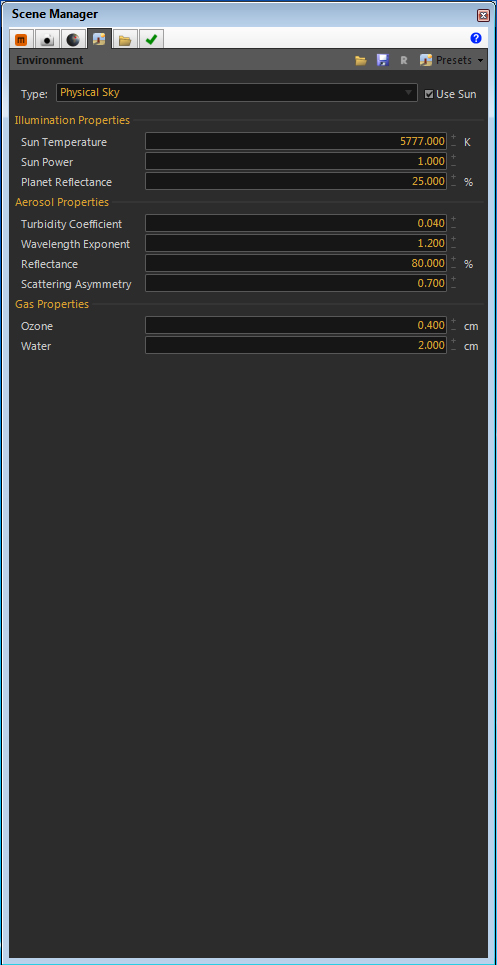The width and height of the screenshot is (497, 965).
Task: Uncheck the Use Sun checkbox
Action: 429,94
